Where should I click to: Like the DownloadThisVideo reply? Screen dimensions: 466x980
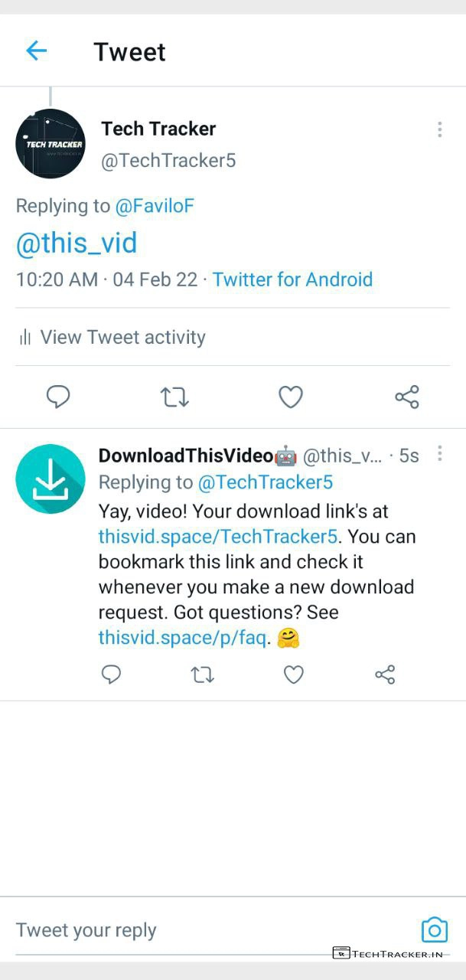coord(294,675)
